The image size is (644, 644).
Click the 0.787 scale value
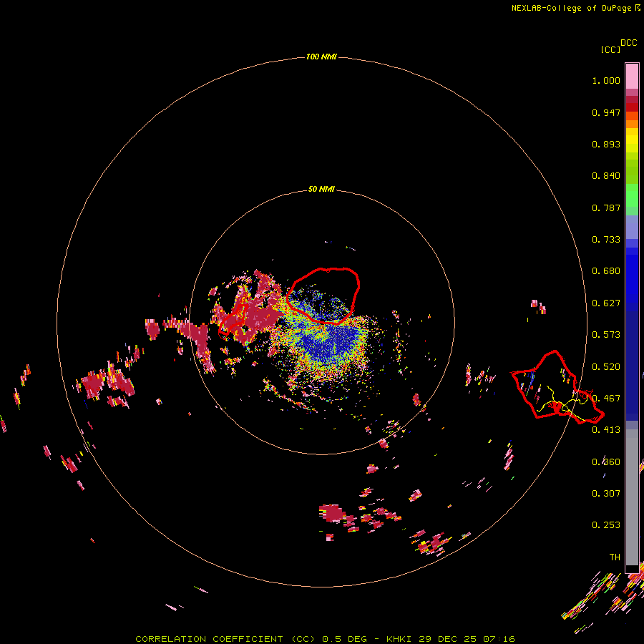pos(606,208)
